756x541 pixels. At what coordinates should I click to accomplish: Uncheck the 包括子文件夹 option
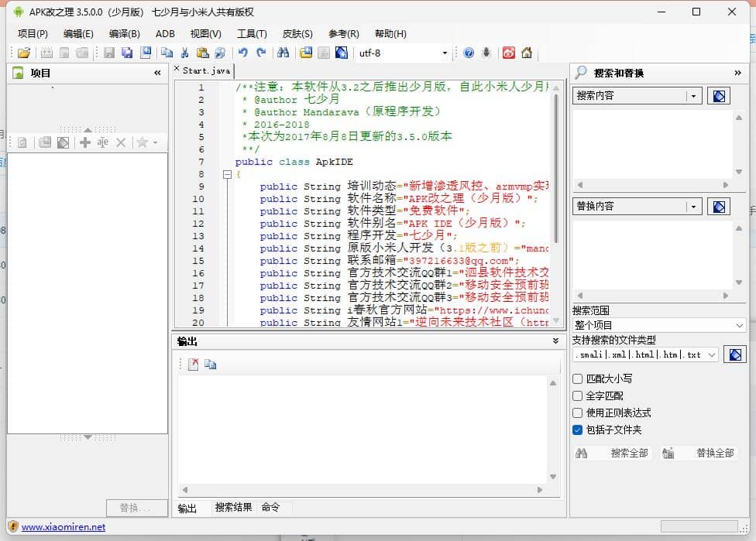coord(577,430)
